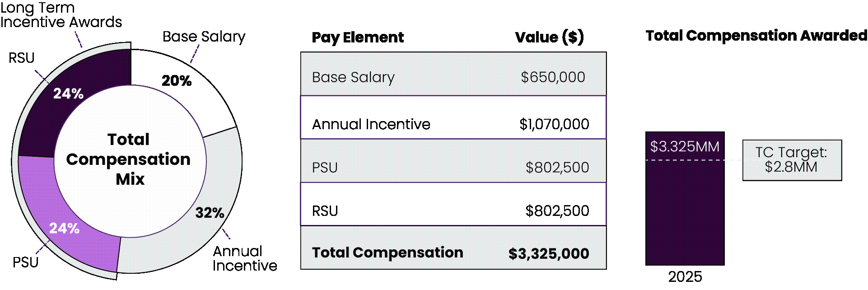This screenshot has width=868, height=290.
Task: Click the RSU label left of the donut
Action: [21, 58]
